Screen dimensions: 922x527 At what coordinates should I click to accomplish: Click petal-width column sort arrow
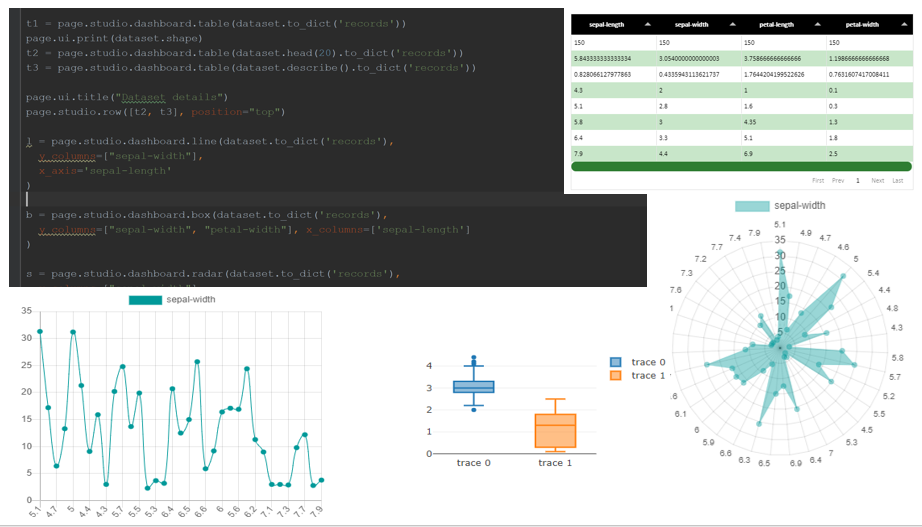(x=903, y=23)
